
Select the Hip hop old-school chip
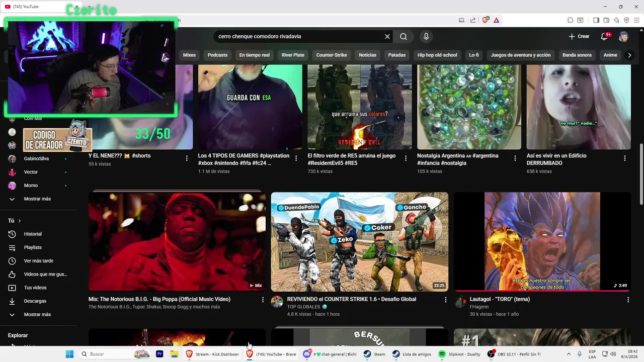pos(437,55)
